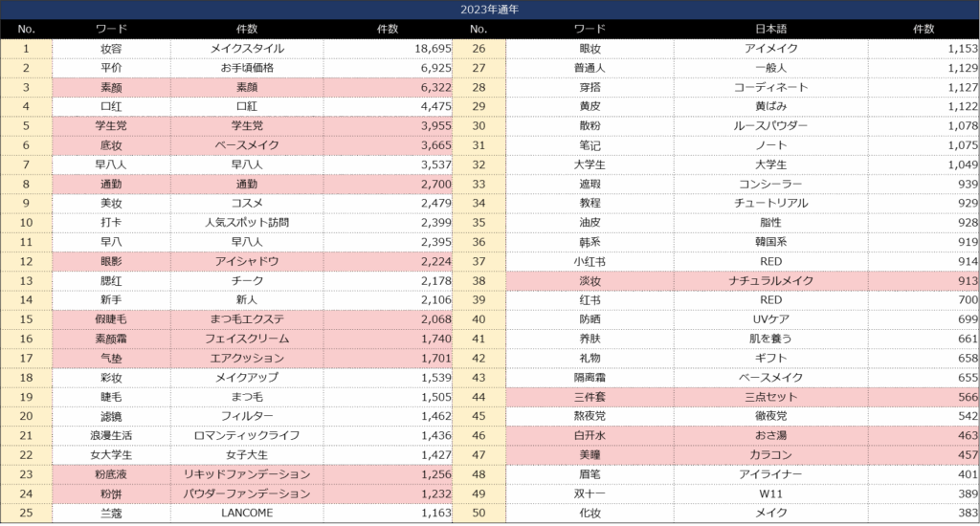980x526 pixels.
Task: Select the 美瞳 word cell
Action: tap(589, 454)
